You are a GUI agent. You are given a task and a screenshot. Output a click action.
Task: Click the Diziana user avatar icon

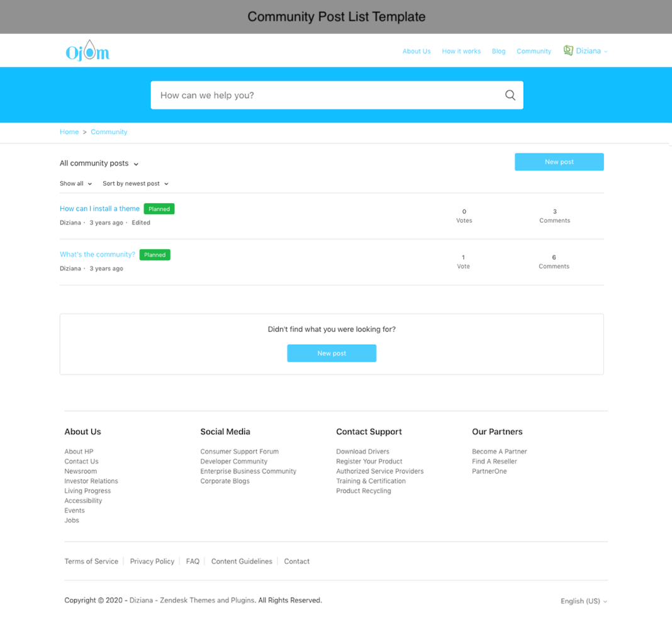(568, 50)
